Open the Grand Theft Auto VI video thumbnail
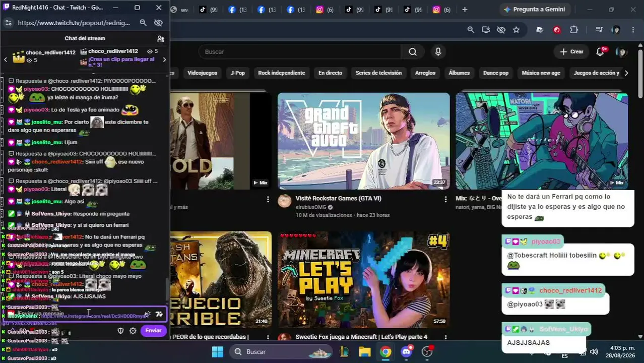 click(363, 141)
